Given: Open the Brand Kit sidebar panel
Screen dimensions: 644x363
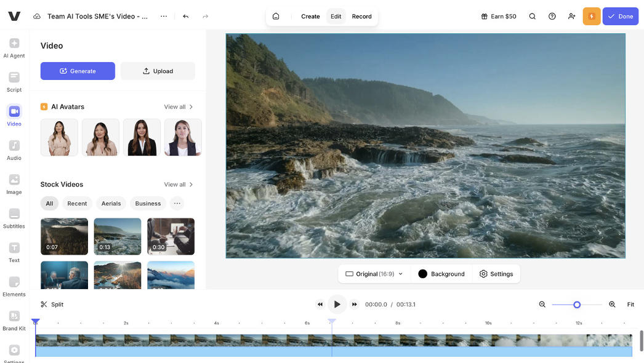Looking at the screenshot, I should [x=14, y=321].
